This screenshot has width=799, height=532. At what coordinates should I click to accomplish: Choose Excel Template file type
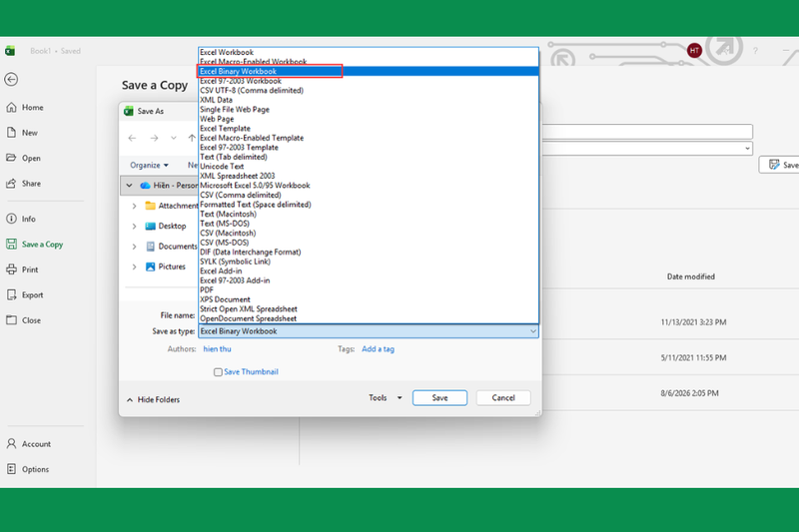tap(369, 129)
